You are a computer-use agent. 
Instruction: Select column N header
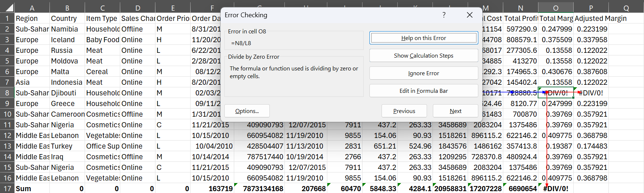(x=520, y=8)
